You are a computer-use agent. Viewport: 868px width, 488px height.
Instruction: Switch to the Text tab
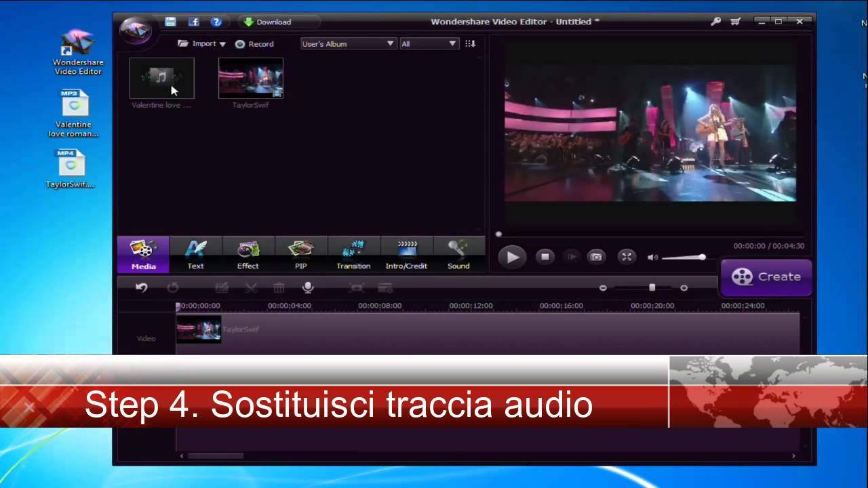coord(195,254)
